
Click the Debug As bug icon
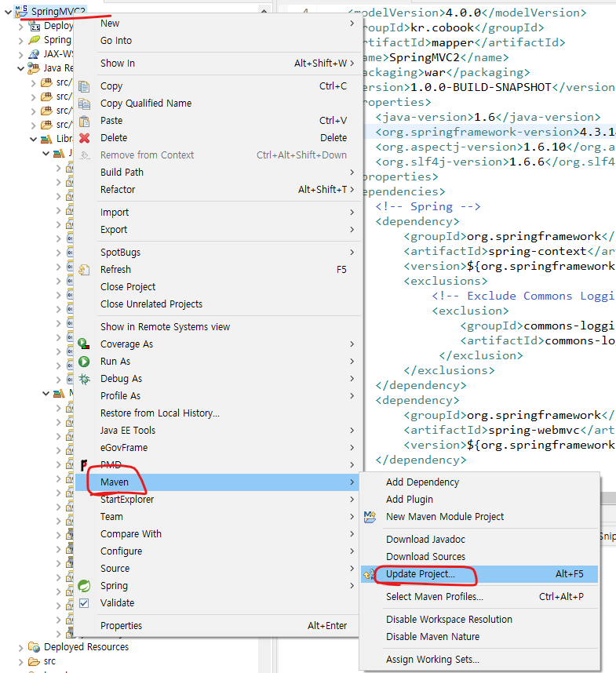pyautogui.click(x=84, y=379)
